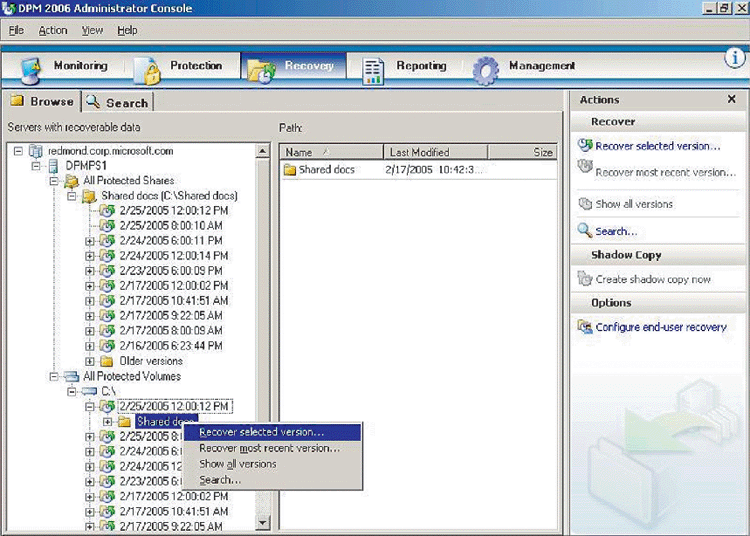Viewport: 750px width, 536px height.
Task: Click the shadow copy icon for 2/25/2005 8:00:10 AM share
Action: click(107, 226)
